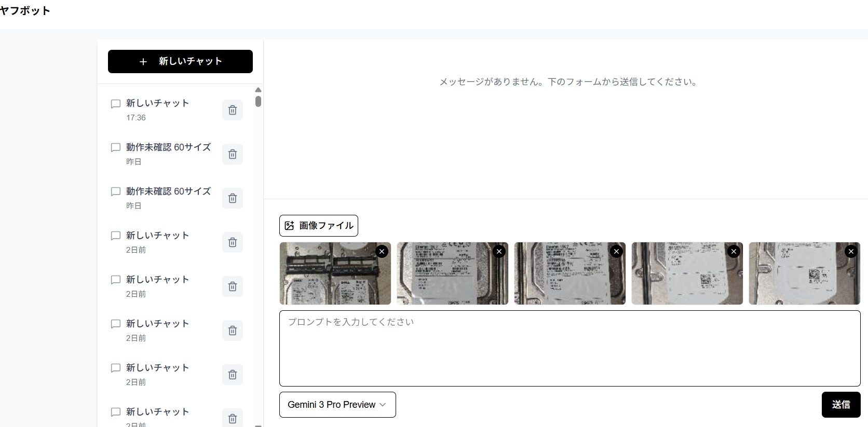Open the first 動作未確認 60サイズ chat from yesterday
Viewport: 868px width, 427px height.
(168, 147)
